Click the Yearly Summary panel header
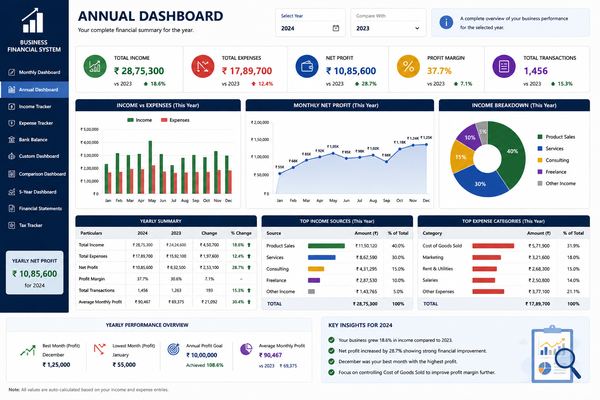This screenshot has width=600, height=400. [x=166, y=221]
